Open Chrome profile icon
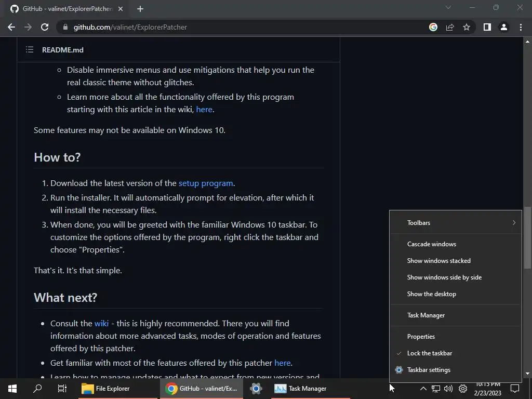 pyautogui.click(x=504, y=27)
